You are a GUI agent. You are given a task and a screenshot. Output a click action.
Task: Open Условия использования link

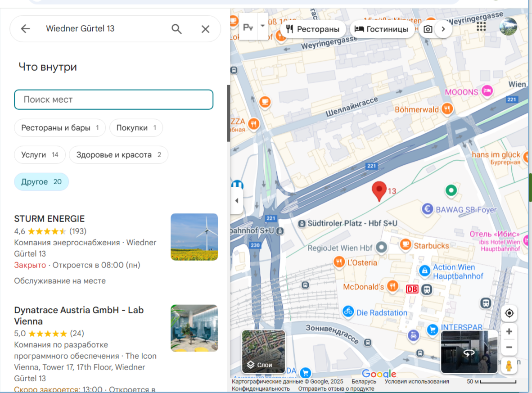click(x=417, y=381)
